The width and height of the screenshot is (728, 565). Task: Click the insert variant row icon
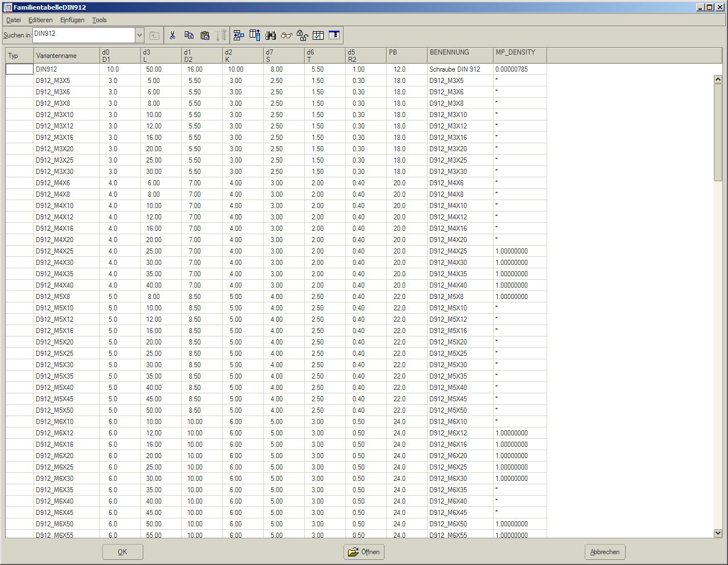[x=239, y=35]
